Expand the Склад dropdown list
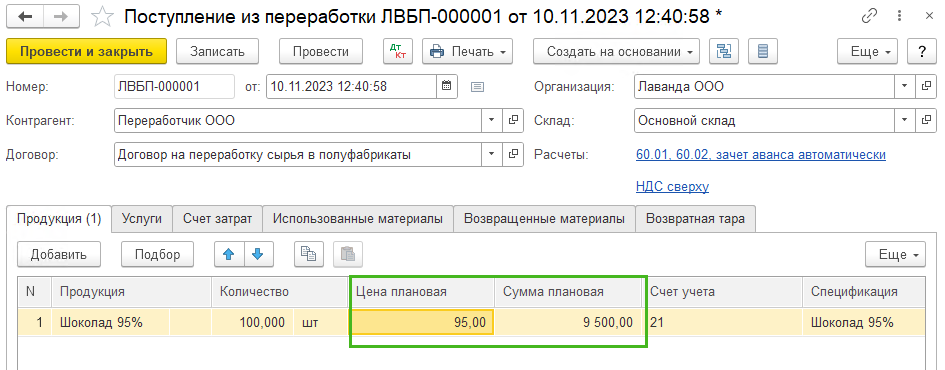This screenshot has height=370, width=945. (x=905, y=121)
